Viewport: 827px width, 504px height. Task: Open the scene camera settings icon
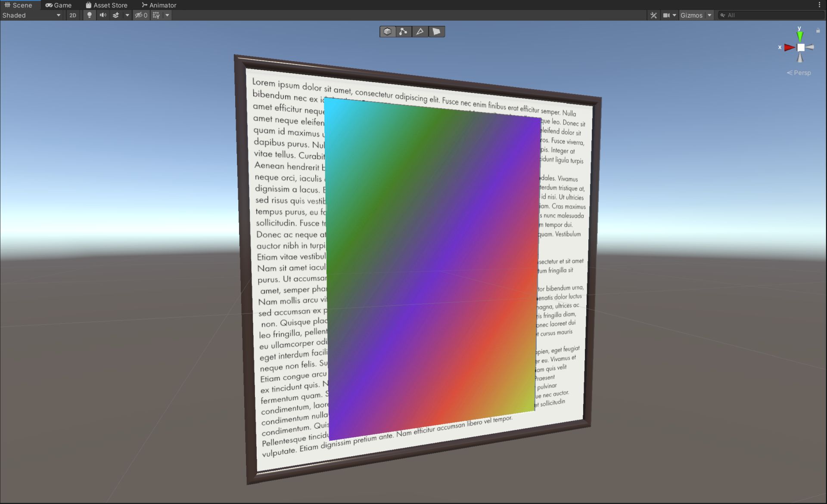tap(666, 15)
